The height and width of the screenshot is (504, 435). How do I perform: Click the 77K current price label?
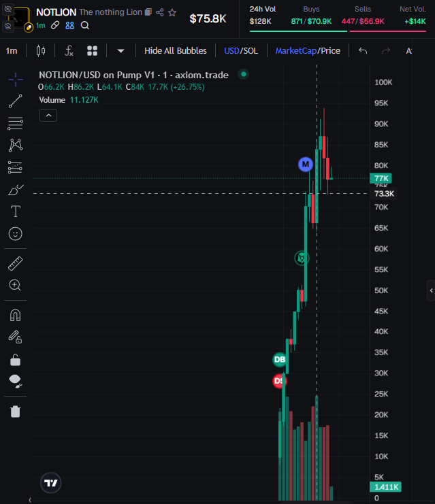click(381, 178)
